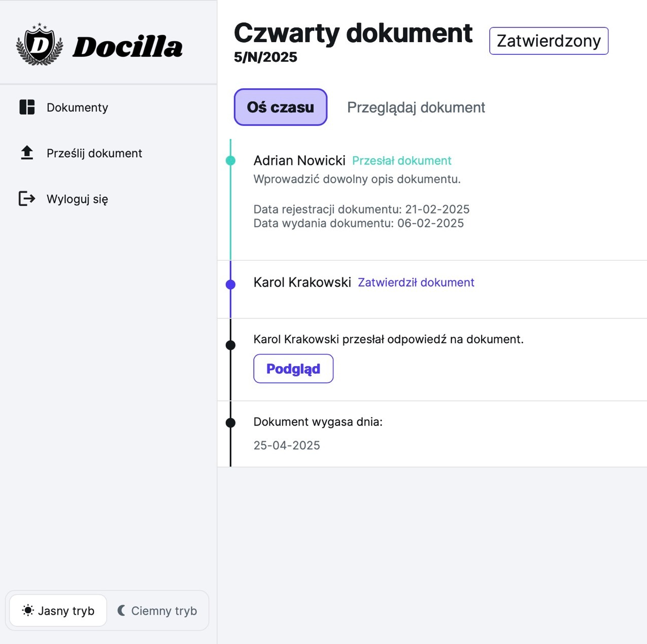Click the moon icon in Ciemny tryb button
The width and height of the screenshot is (647, 644).
click(121, 611)
